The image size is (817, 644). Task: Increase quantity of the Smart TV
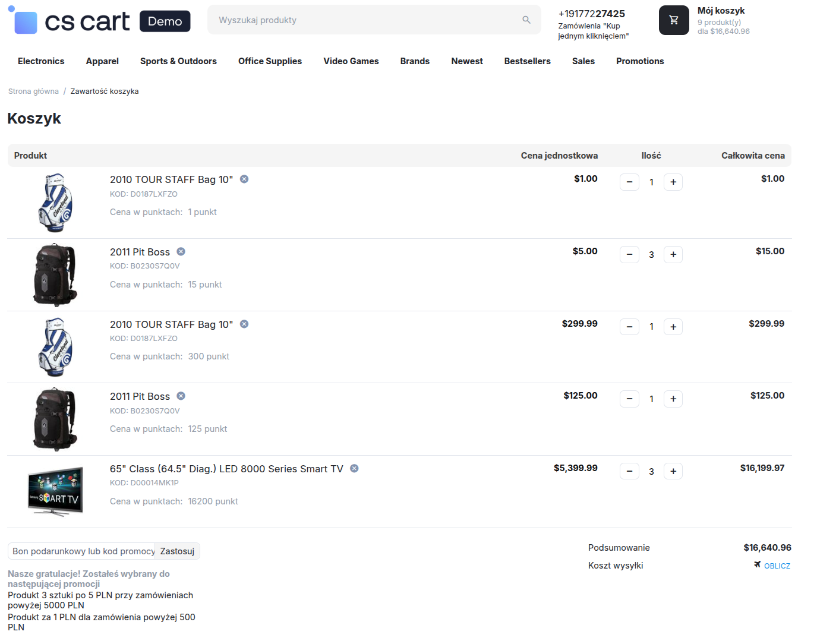pyautogui.click(x=673, y=471)
